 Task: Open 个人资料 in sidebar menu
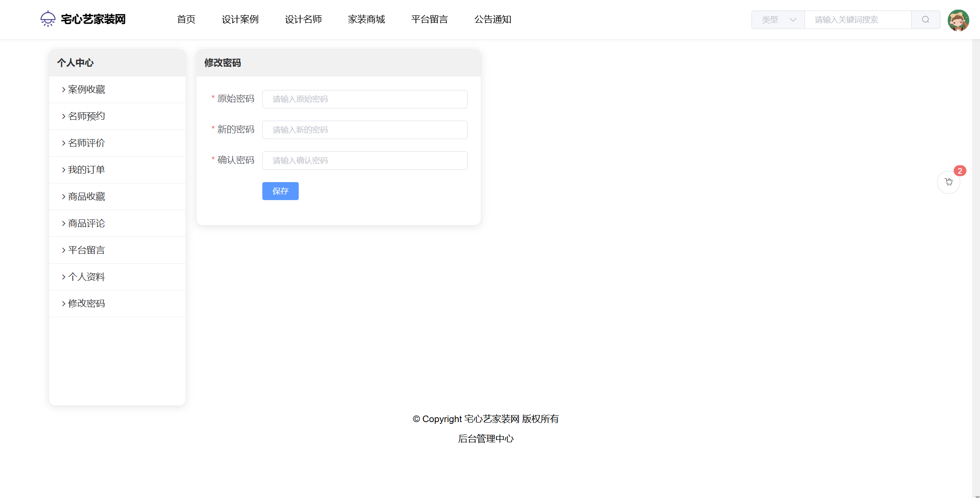(x=86, y=277)
